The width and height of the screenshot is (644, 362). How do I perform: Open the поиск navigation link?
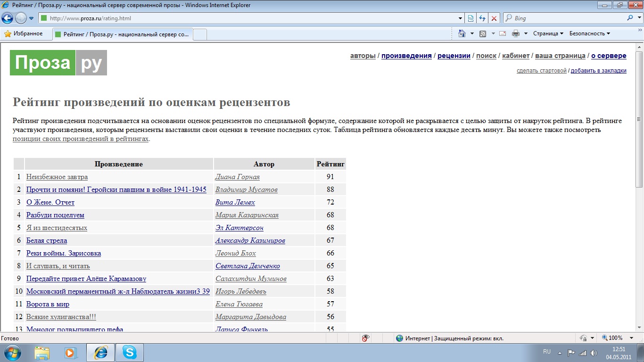click(486, 56)
